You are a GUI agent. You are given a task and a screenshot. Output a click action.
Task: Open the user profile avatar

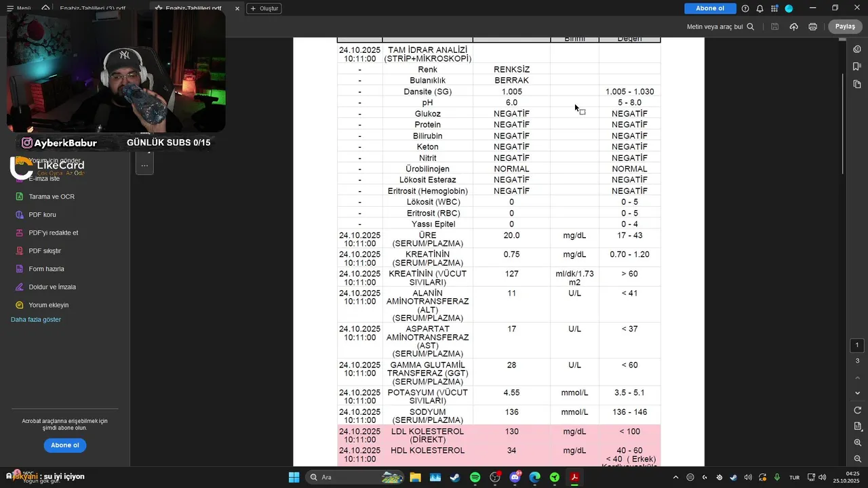pyautogui.click(x=789, y=8)
